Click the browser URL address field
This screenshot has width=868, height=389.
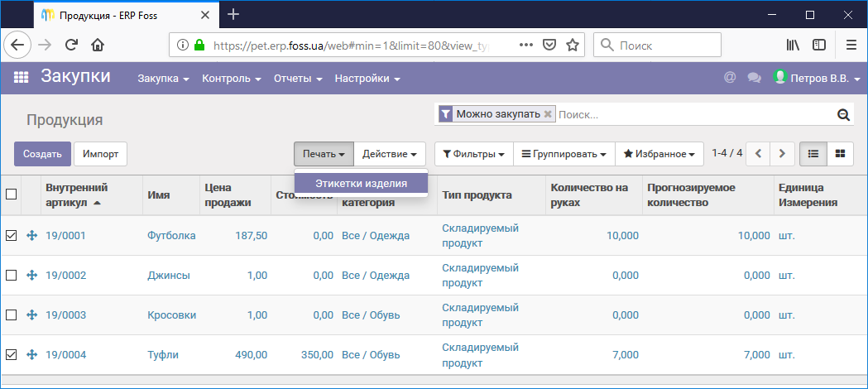[352, 45]
